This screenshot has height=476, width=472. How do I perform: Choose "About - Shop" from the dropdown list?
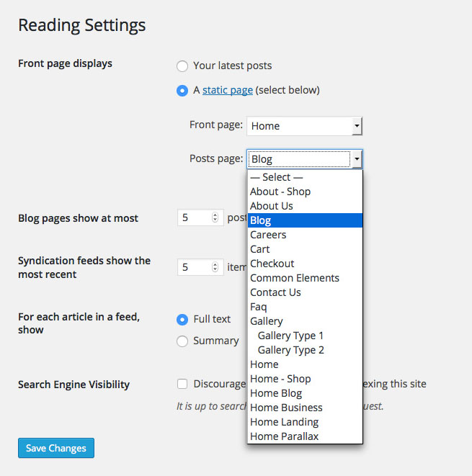pyautogui.click(x=305, y=192)
